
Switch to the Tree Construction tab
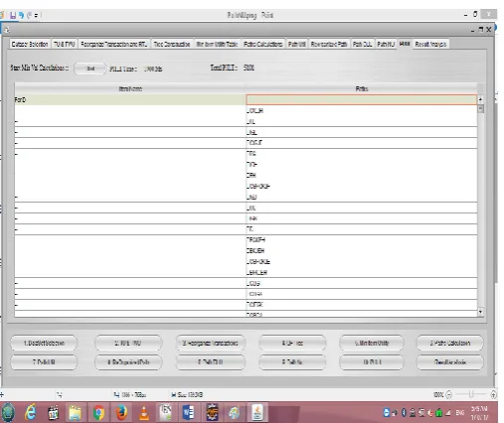[172, 44]
